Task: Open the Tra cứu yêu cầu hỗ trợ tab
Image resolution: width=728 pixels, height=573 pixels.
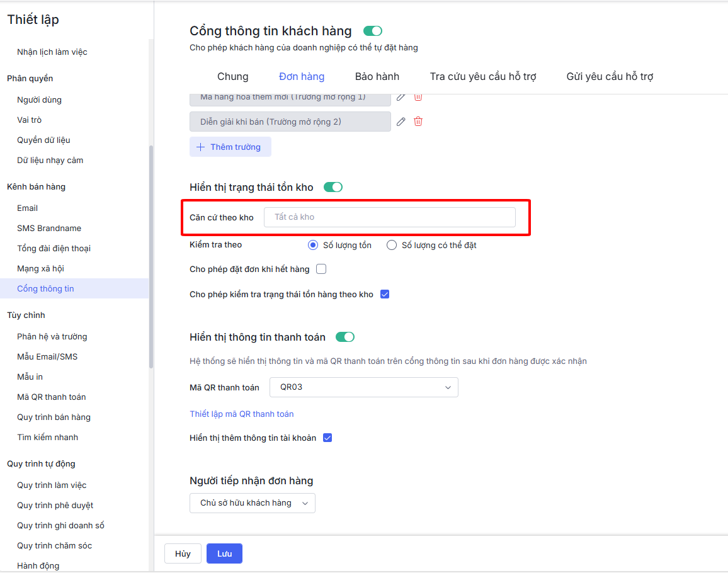Action: tap(483, 77)
